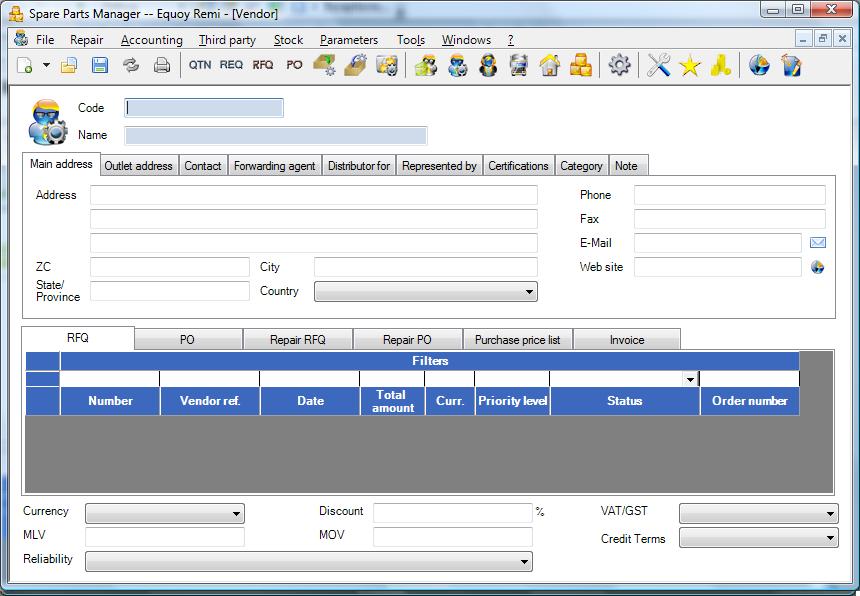The width and height of the screenshot is (860, 596).
Task: Switch to the Distributor for tab
Action: pyautogui.click(x=359, y=166)
